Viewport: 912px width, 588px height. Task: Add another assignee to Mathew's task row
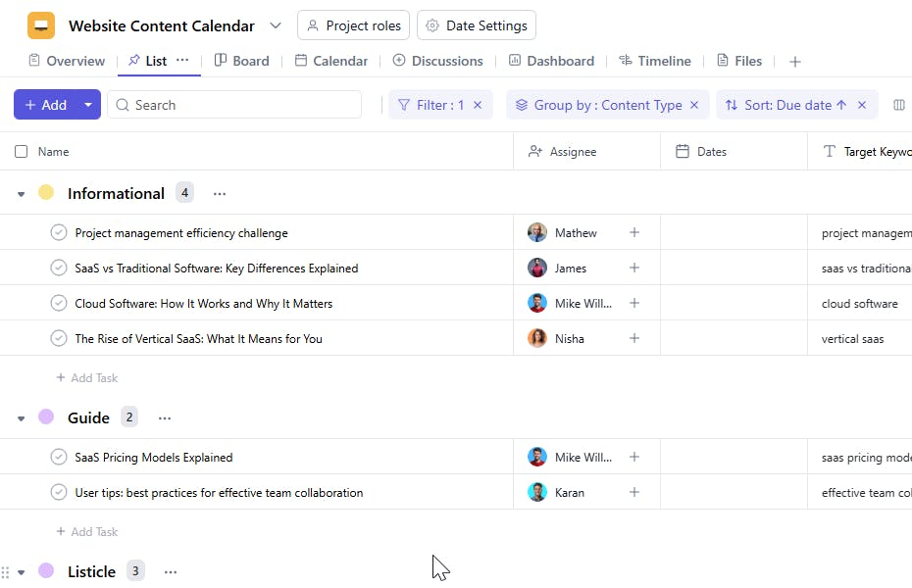(x=634, y=233)
